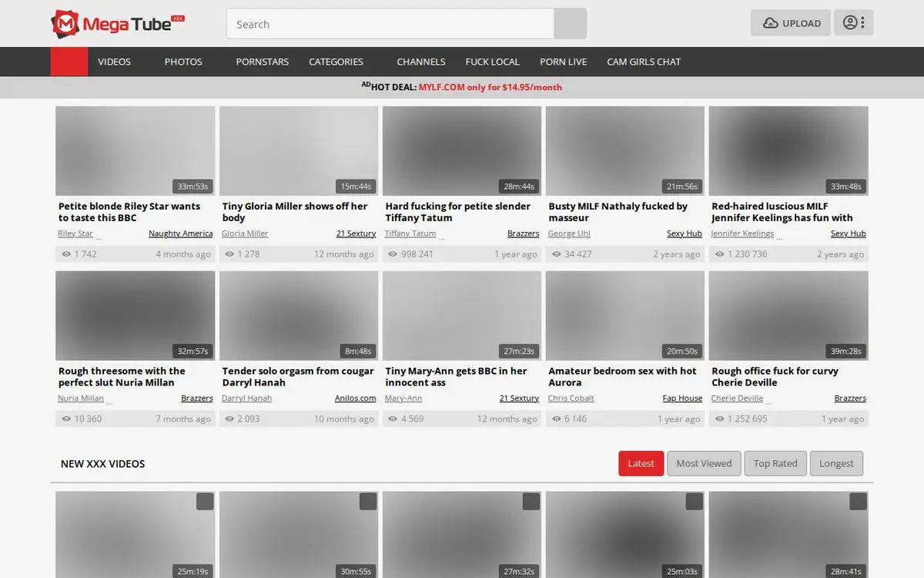Open the Gloria Miller performer link

(245, 234)
